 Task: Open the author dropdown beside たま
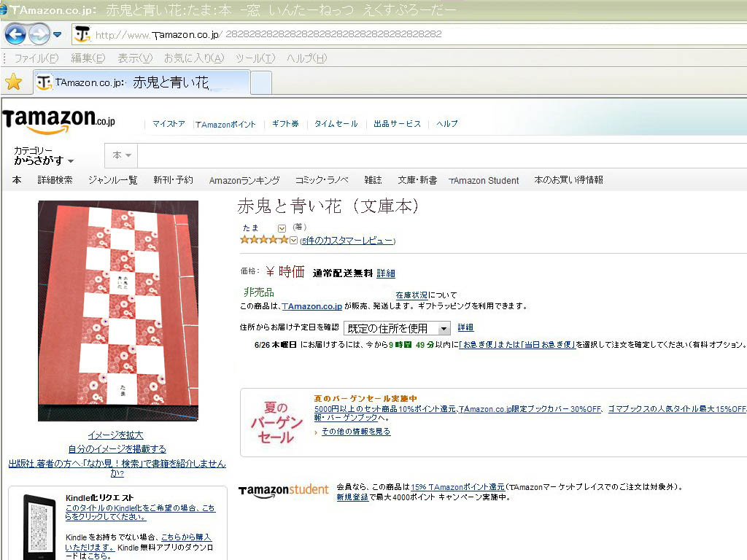(282, 228)
